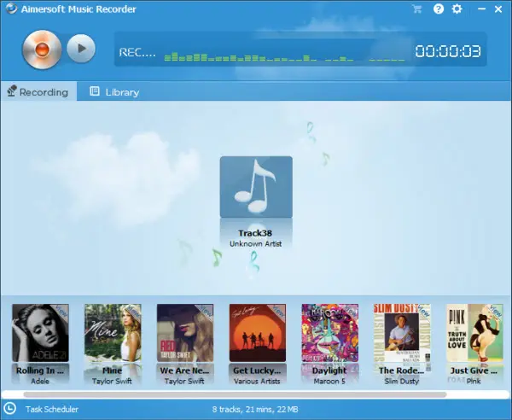Click the 'Mine' track title
Screen dimensions: 512x420
pyautogui.click(x=112, y=370)
